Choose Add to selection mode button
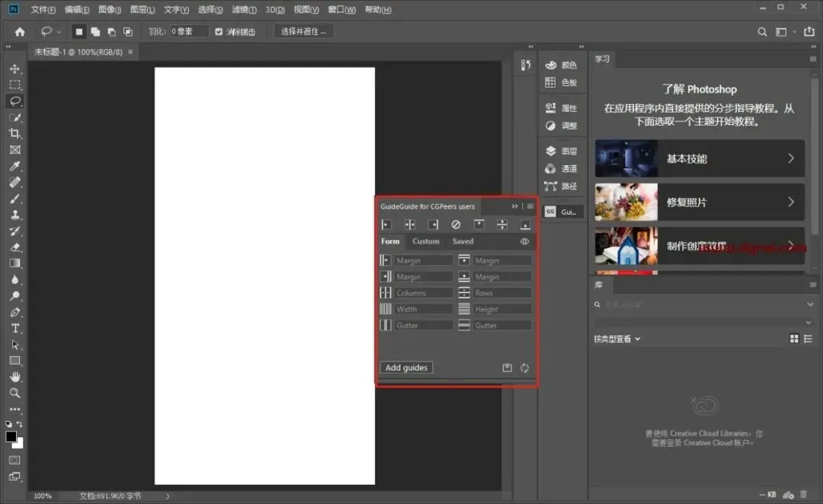823x504 pixels. coord(95,32)
